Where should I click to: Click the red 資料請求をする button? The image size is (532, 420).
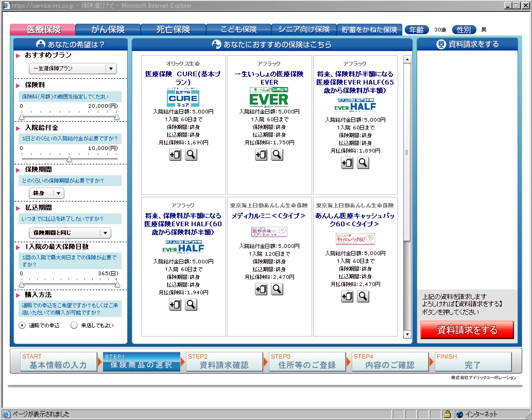pos(467,330)
